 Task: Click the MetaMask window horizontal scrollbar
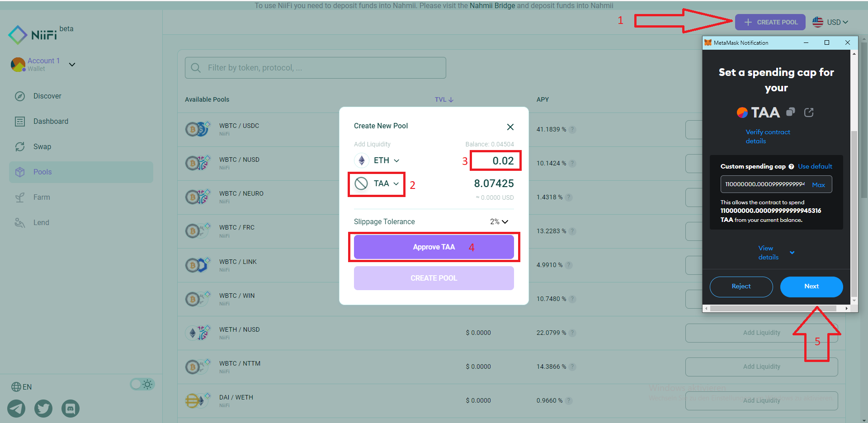point(773,309)
